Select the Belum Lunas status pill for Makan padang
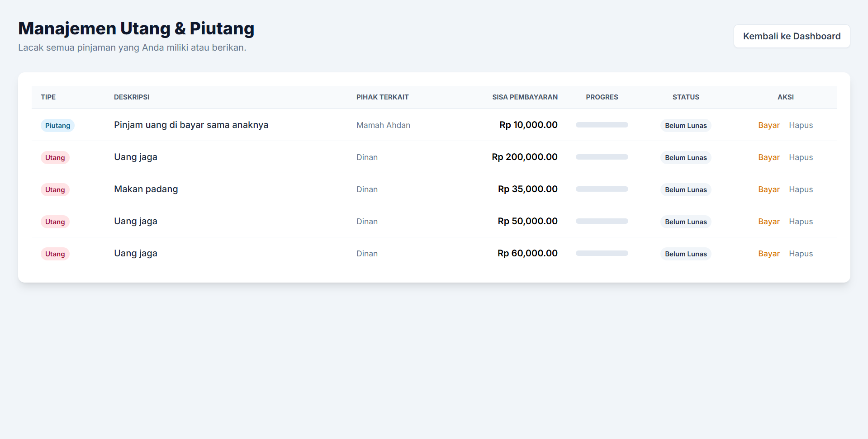The height and width of the screenshot is (439, 868). tap(685, 189)
